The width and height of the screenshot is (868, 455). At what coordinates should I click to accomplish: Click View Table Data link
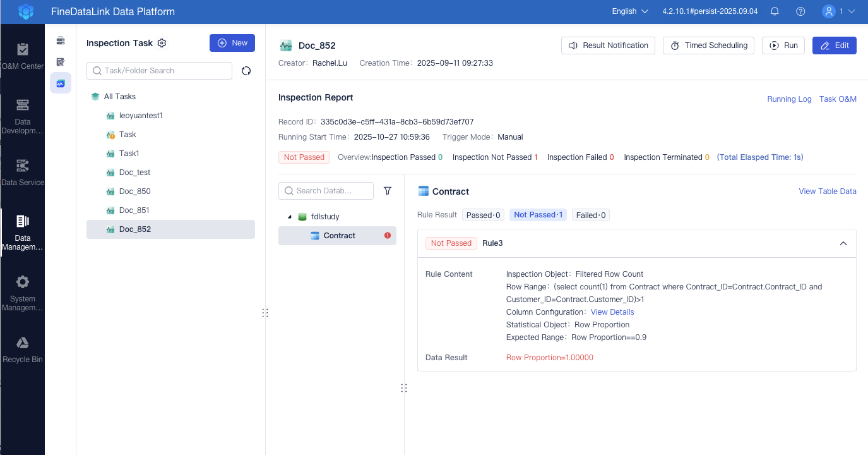tap(828, 191)
